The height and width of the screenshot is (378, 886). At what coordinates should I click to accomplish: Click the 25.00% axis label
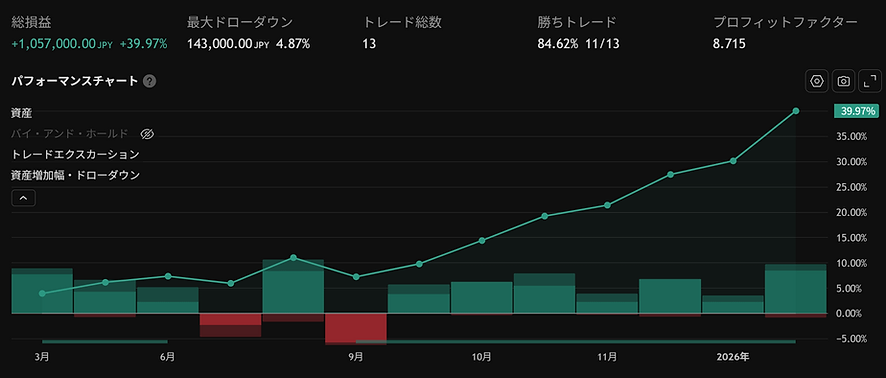pyautogui.click(x=852, y=187)
